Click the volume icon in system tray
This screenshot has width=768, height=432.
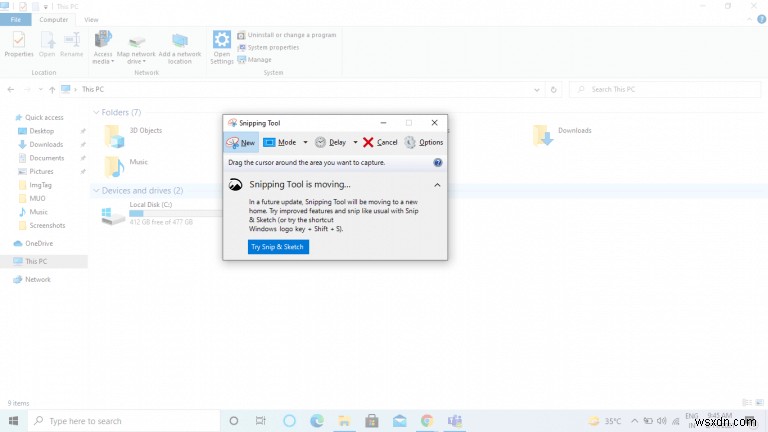(x=662, y=421)
